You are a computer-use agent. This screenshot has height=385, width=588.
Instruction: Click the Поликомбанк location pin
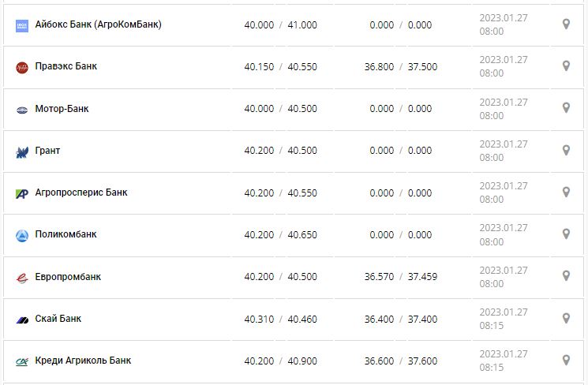566,234
